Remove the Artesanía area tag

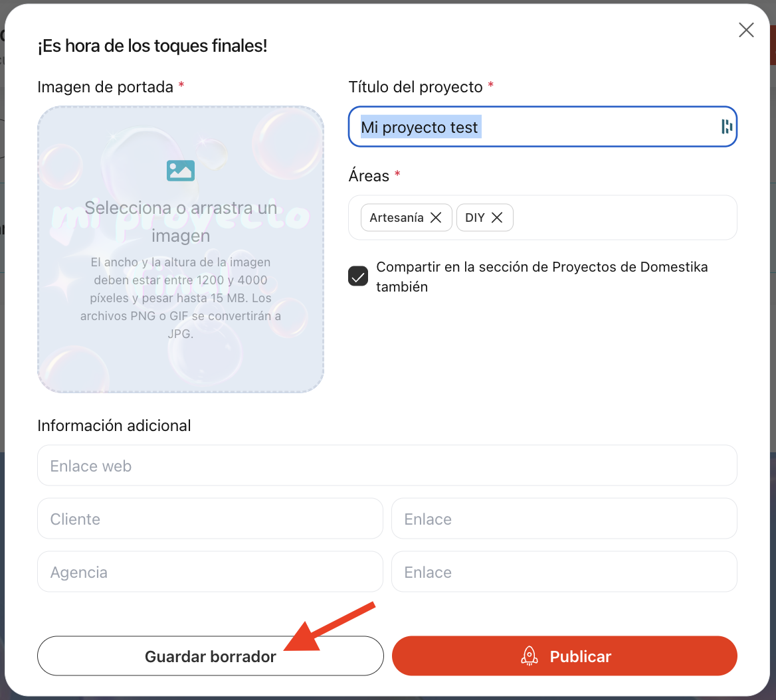click(x=436, y=218)
